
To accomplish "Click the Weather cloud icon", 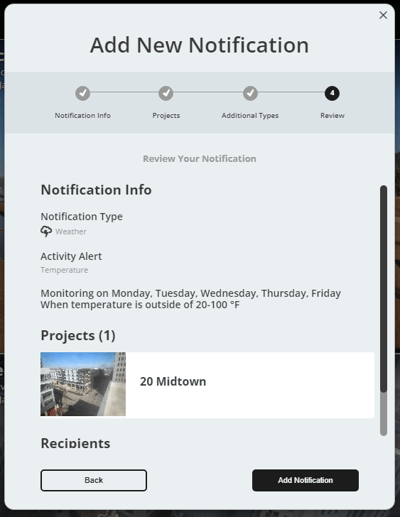I will coord(46,231).
